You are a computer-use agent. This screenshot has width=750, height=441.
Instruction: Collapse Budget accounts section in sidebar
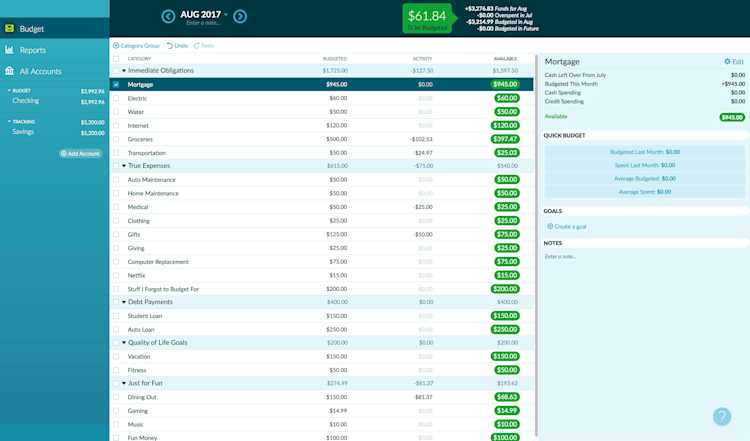tap(9, 90)
